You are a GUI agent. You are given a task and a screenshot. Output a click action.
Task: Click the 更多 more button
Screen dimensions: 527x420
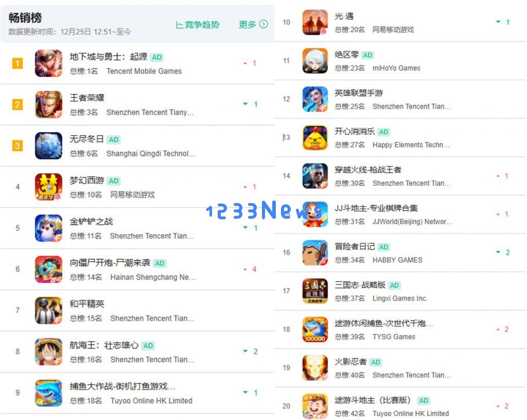(x=253, y=24)
